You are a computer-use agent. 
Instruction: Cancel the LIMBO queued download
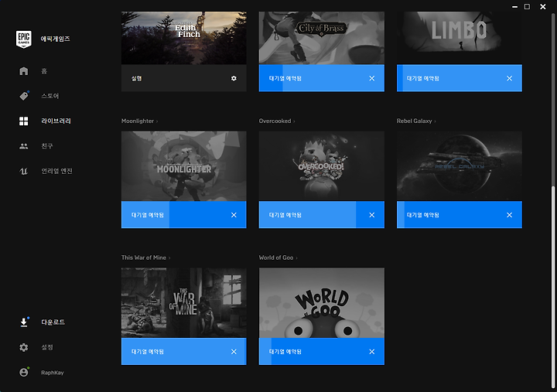509,78
